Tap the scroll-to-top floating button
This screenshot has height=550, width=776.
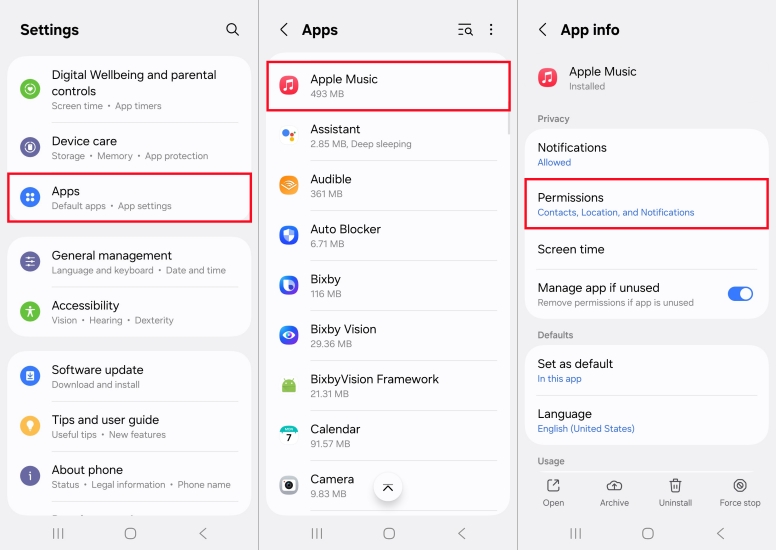pyautogui.click(x=388, y=488)
